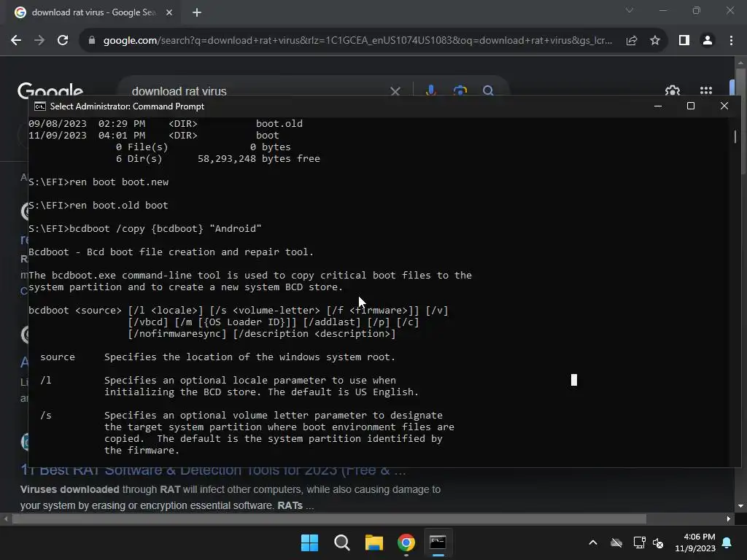
Task: Open the Windows Start menu
Action: click(309, 542)
